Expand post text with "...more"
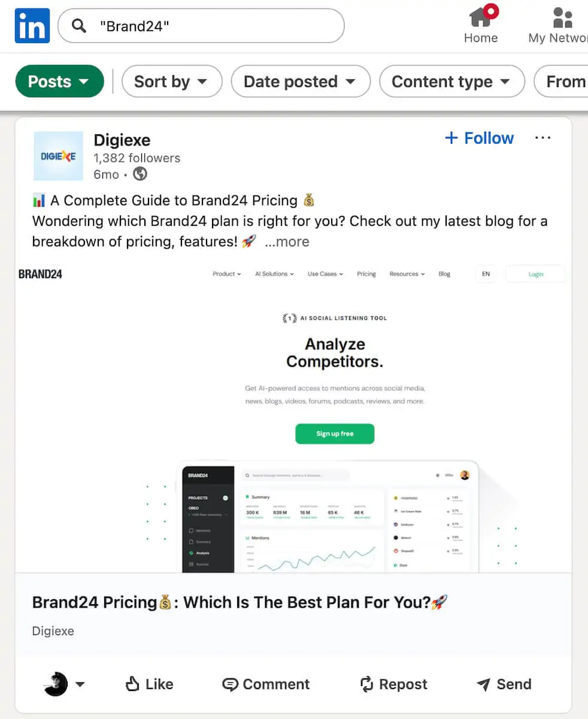The image size is (588, 719). pos(287,241)
